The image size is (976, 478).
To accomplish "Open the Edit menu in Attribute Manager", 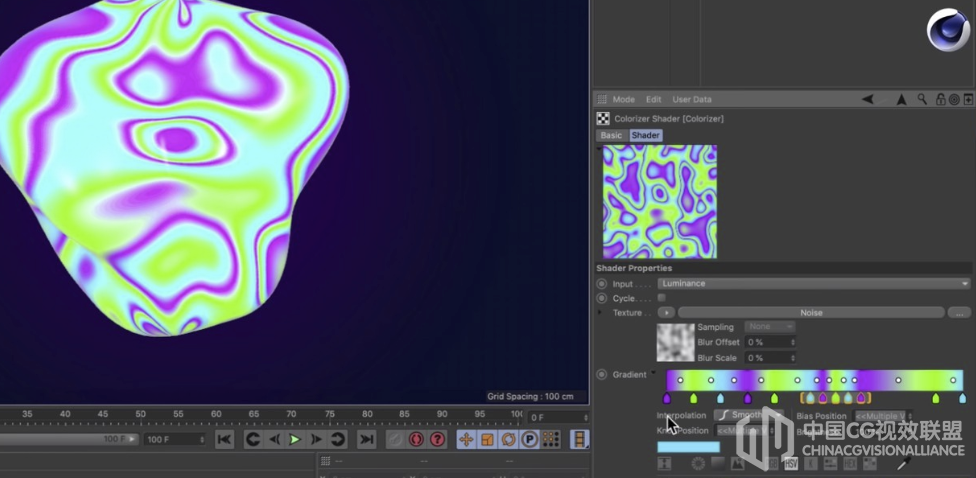I will pos(654,100).
